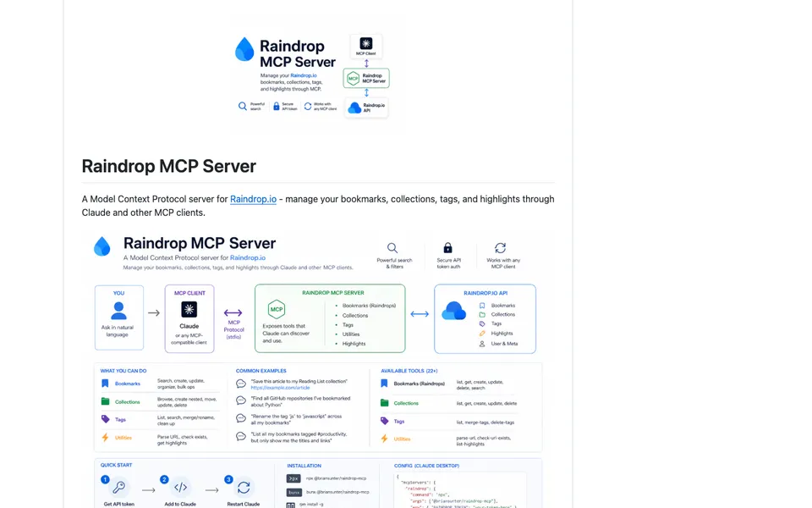Click the chat bubble beside 'List all my bookmarks'
The width and height of the screenshot is (812, 508).
point(241,437)
